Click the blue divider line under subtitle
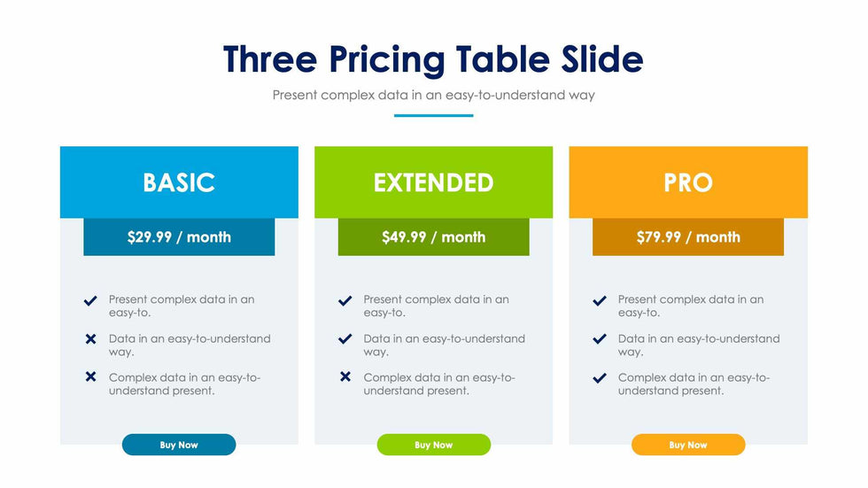The height and width of the screenshot is (488, 868). [x=433, y=115]
